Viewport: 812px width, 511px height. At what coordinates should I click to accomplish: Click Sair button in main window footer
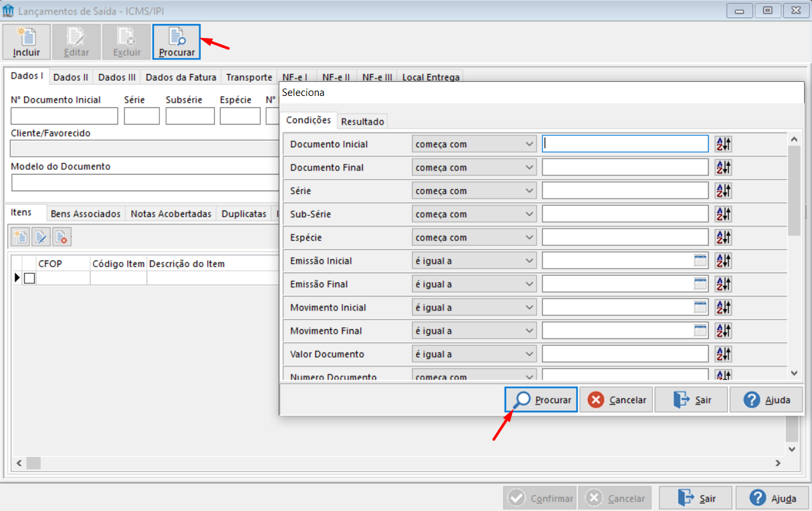click(x=696, y=498)
